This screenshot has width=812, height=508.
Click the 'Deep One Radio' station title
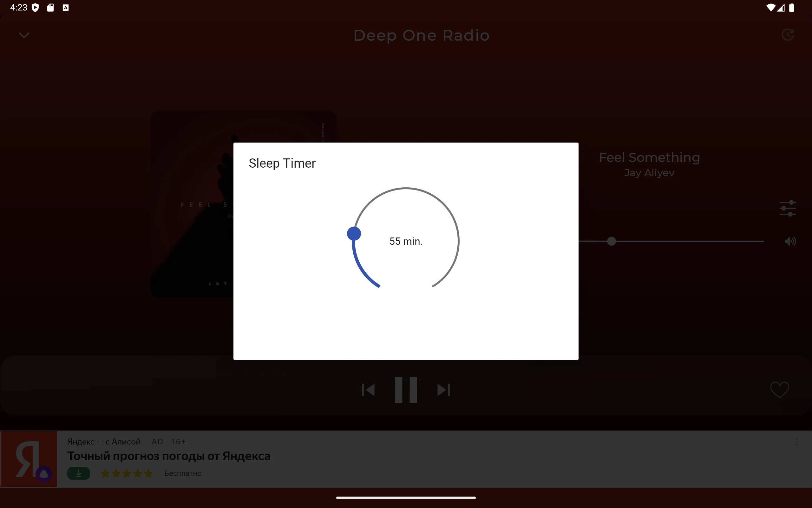tap(422, 35)
